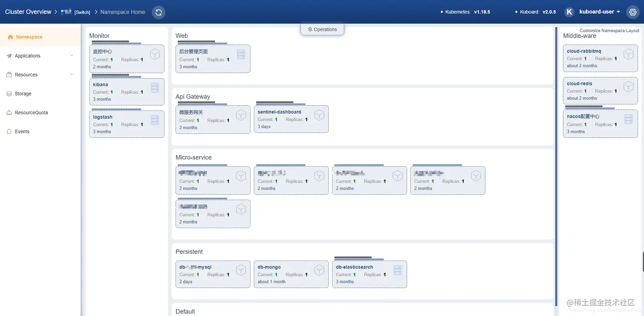The width and height of the screenshot is (644, 316).
Task: Click the server icon on db-elasticsearch card
Action: tap(397, 270)
